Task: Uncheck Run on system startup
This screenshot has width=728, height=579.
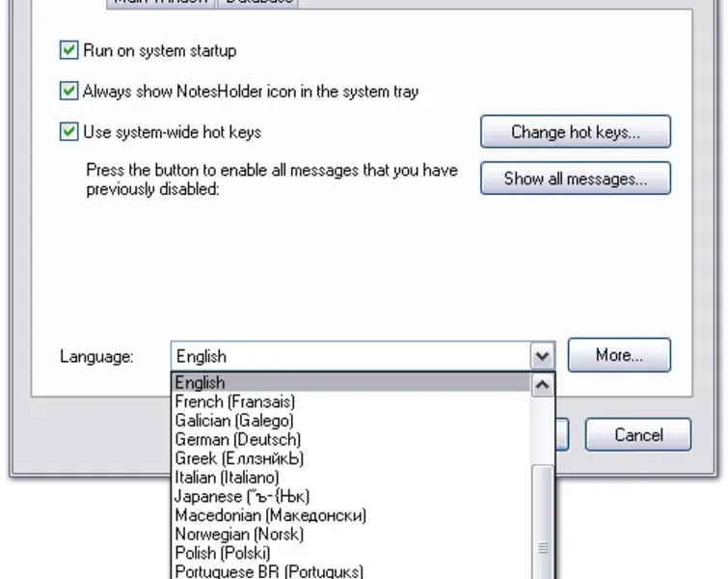Action: pyautogui.click(x=68, y=50)
